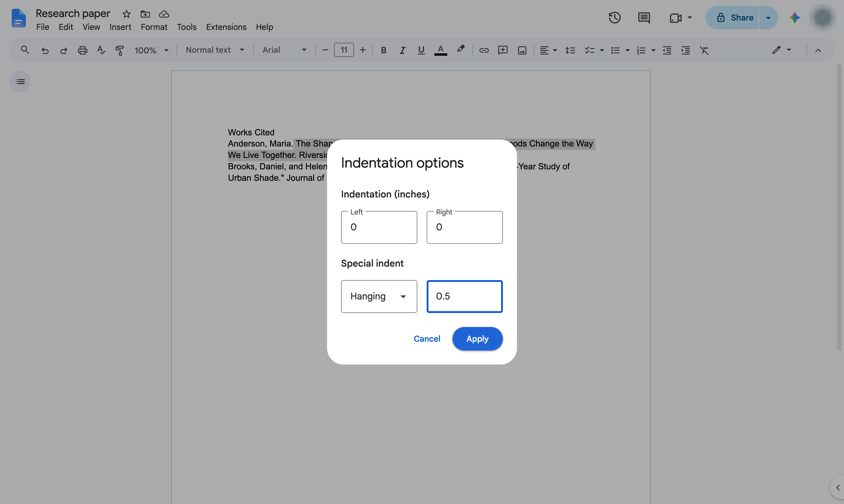Image resolution: width=844 pixels, height=504 pixels.
Task: Click the Right indentation field
Action: [x=464, y=227]
